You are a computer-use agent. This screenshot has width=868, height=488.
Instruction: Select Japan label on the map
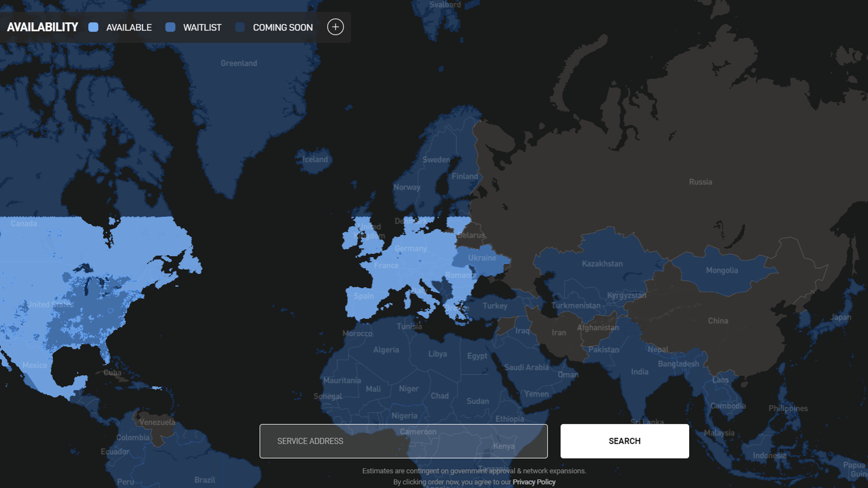click(x=841, y=318)
